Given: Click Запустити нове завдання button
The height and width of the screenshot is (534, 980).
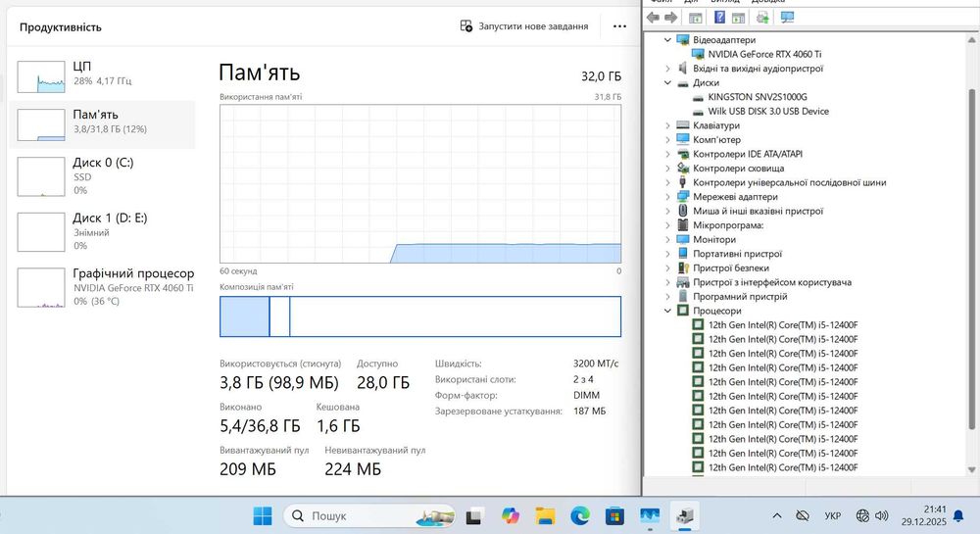Looking at the screenshot, I should [523, 26].
